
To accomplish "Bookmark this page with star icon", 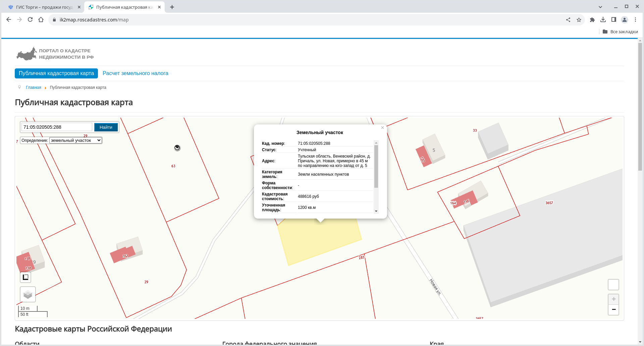I will 579,20.
